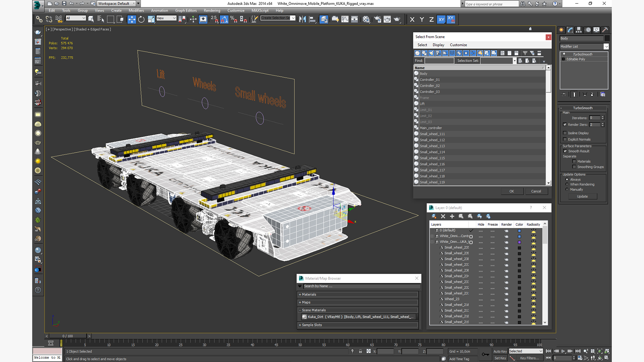Click Play Animation button
The width and height of the screenshot is (644, 362).
(563, 351)
